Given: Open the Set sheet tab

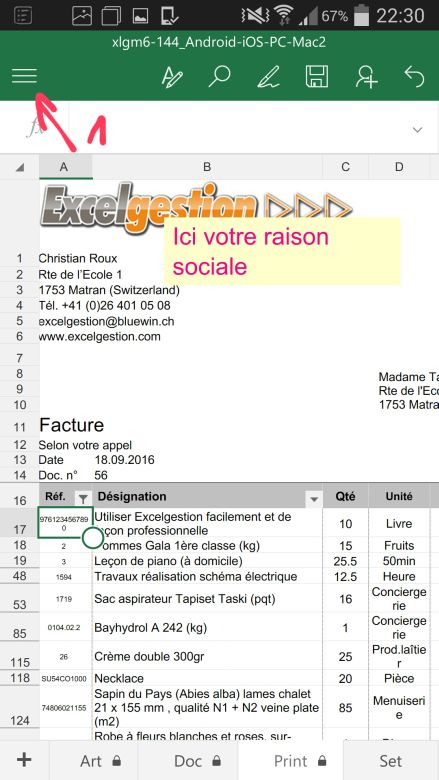Looking at the screenshot, I should tap(391, 761).
